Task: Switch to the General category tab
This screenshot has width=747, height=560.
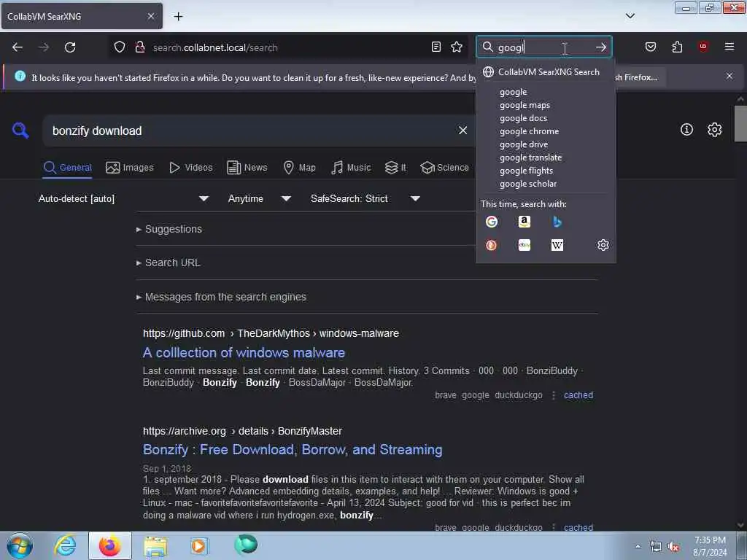Action: 67,168
